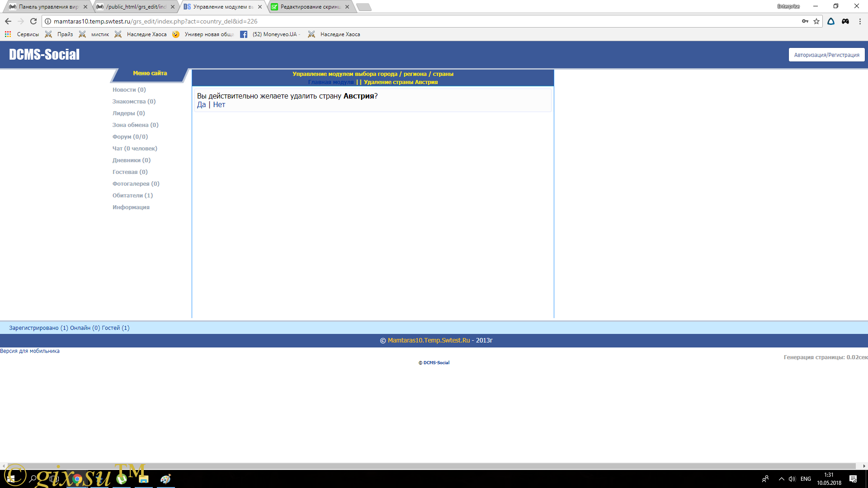Click the address bar URL field
The image size is (868, 488).
click(x=425, y=21)
